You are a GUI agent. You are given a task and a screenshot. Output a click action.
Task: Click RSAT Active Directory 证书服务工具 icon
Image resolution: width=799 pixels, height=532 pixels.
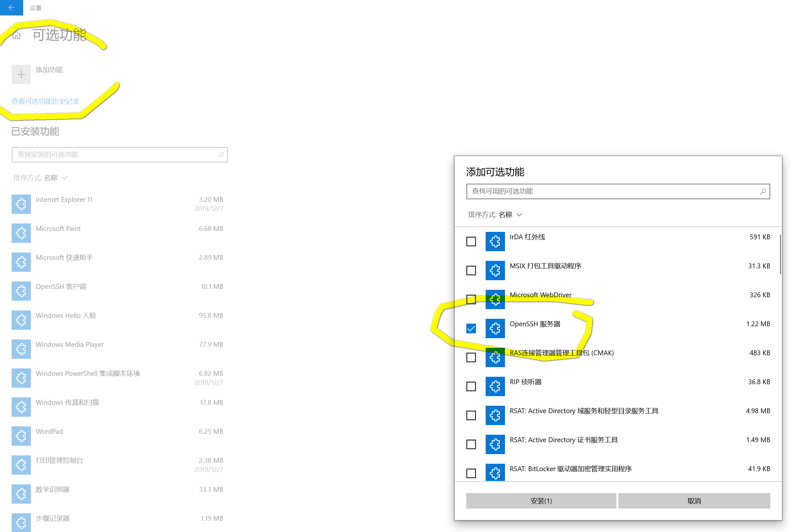[495, 444]
